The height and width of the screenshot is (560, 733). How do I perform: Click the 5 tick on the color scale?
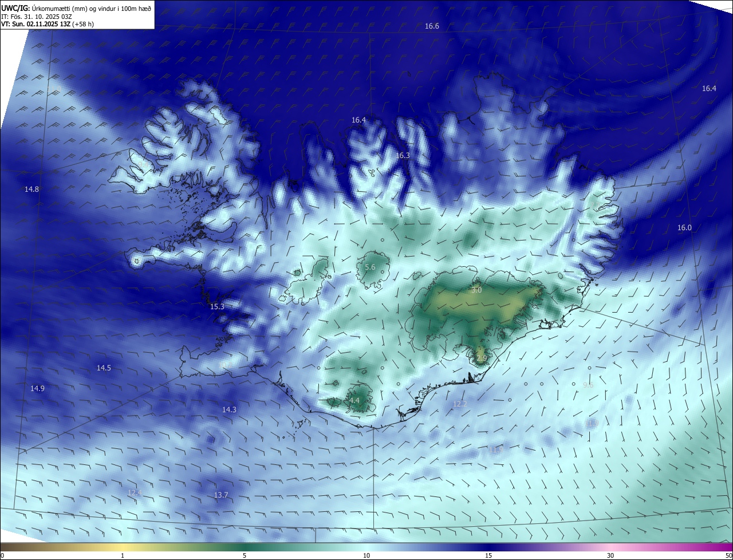point(245,555)
